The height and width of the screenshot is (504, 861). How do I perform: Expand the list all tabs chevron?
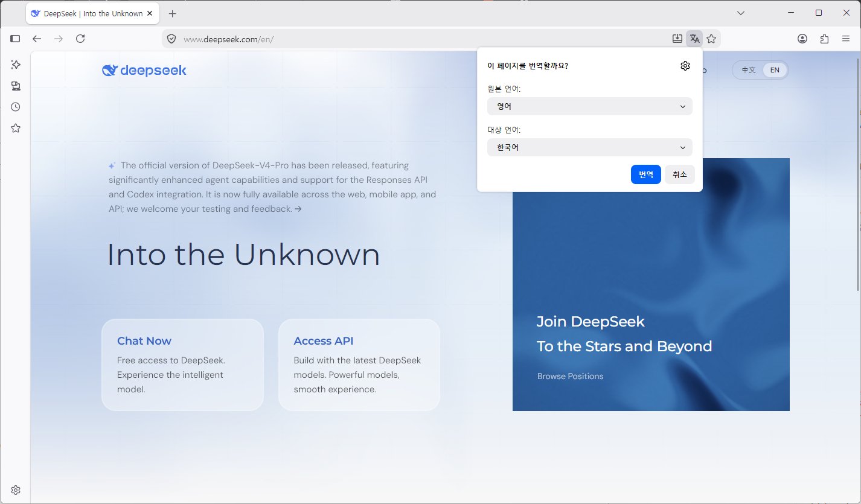click(741, 13)
